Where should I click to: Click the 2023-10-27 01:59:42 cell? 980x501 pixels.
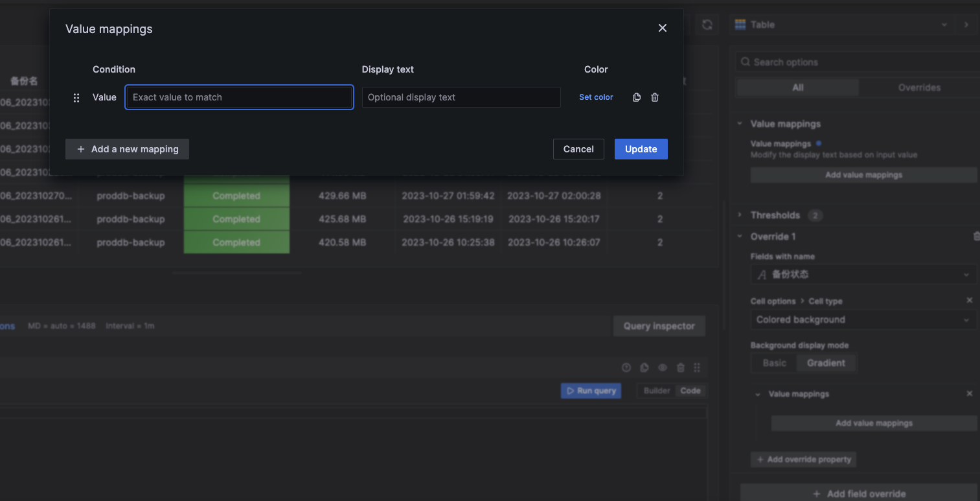point(448,196)
